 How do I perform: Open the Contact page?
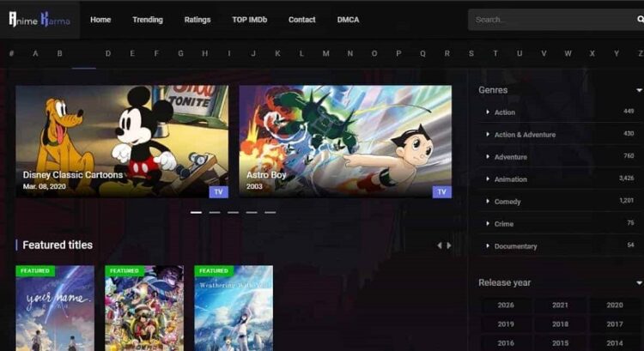pos(302,20)
